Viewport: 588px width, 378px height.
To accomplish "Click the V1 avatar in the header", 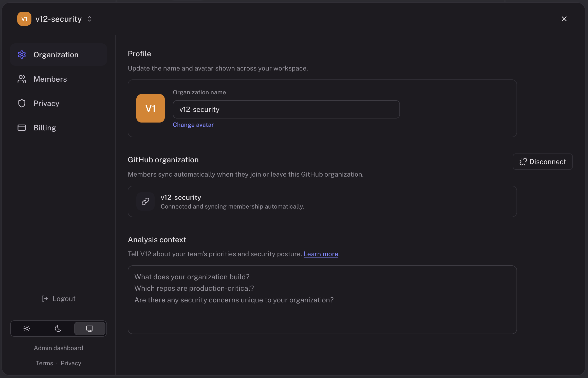I will point(24,19).
